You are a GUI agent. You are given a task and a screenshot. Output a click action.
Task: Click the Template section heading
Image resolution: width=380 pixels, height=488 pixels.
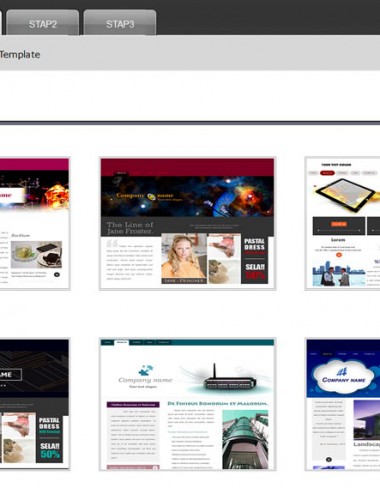point(20,54)
